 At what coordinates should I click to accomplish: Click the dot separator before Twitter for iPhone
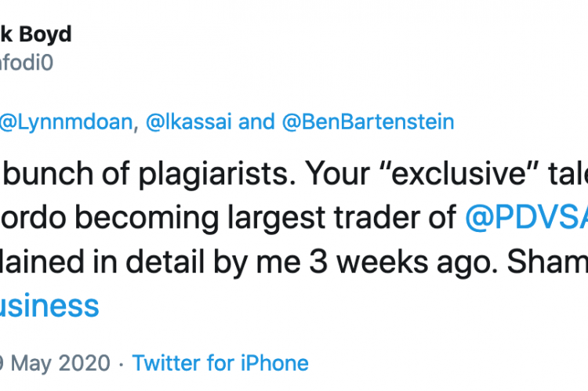[121, 364]
